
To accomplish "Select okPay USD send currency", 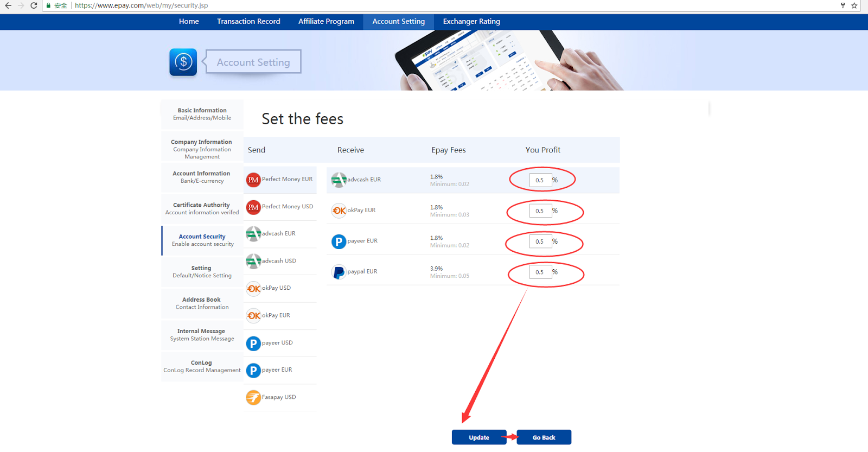I will pyautogui.click(x=280, y=288).
